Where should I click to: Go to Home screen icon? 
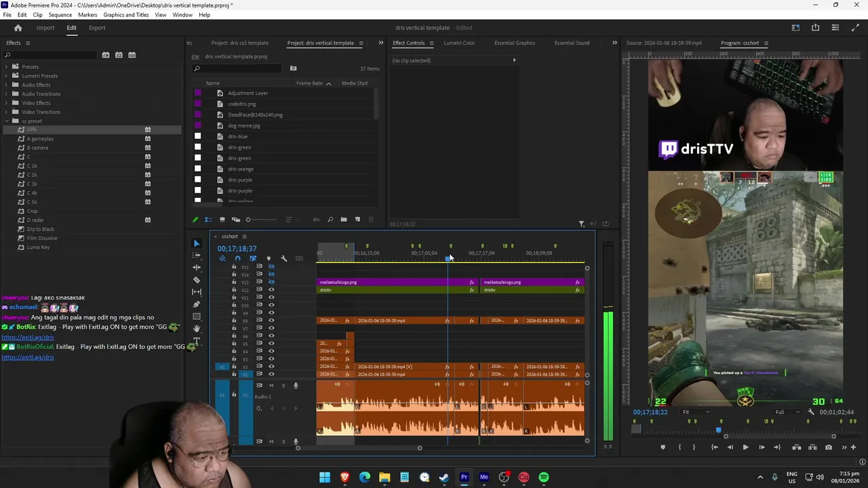(x=18, y=28)
